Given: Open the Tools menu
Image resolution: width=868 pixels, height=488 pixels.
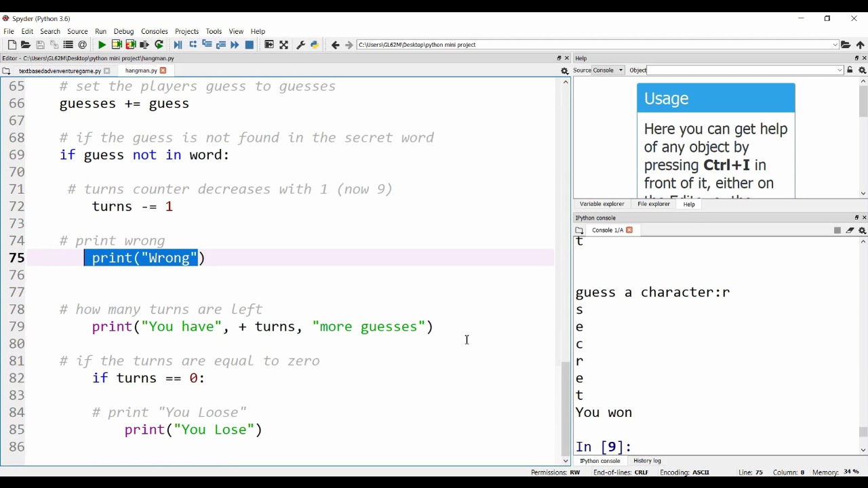Looking at the screenshot, I should (x=214, y=31).
